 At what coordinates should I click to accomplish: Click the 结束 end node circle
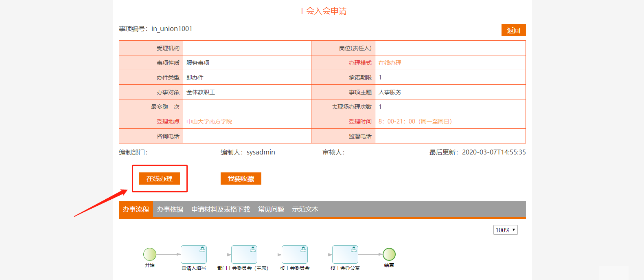click(x=389, y=254)
